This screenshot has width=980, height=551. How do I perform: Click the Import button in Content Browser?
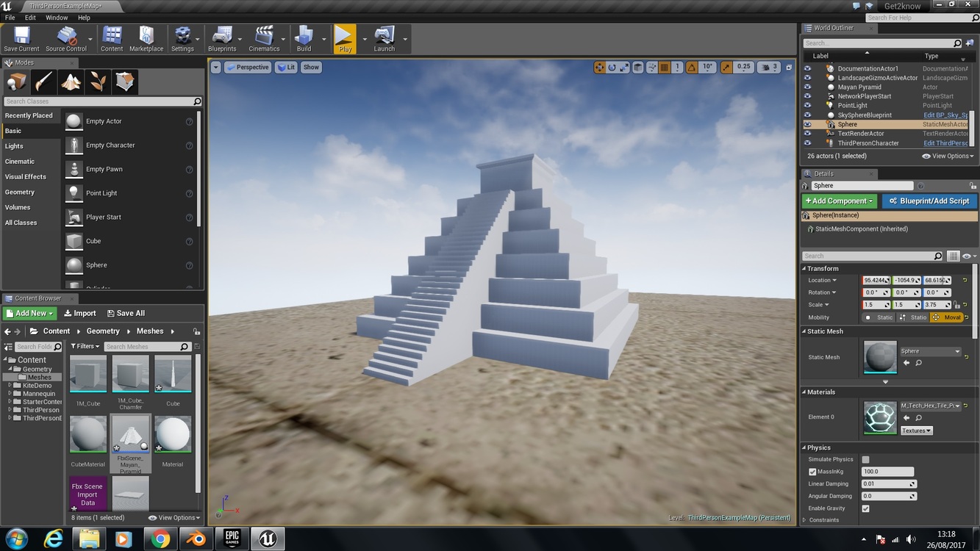point(80,313)
